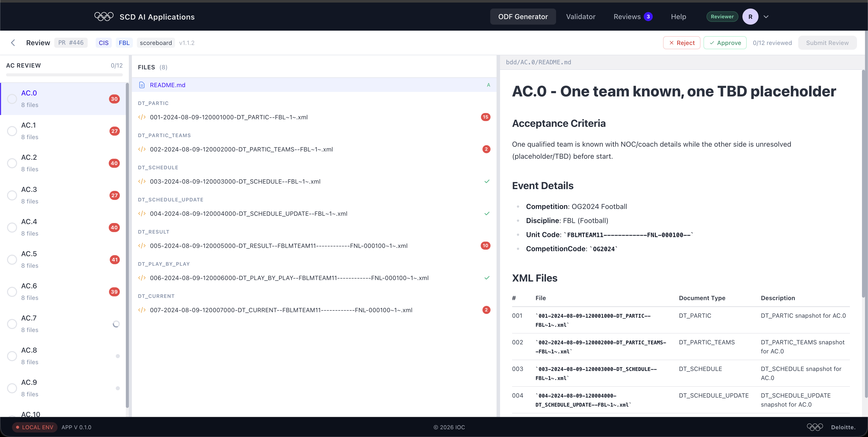The height and width of the screenshot is (437, 868).
Task: Click the red 2 badge on DT_CURRENT file
Action: 486,310
